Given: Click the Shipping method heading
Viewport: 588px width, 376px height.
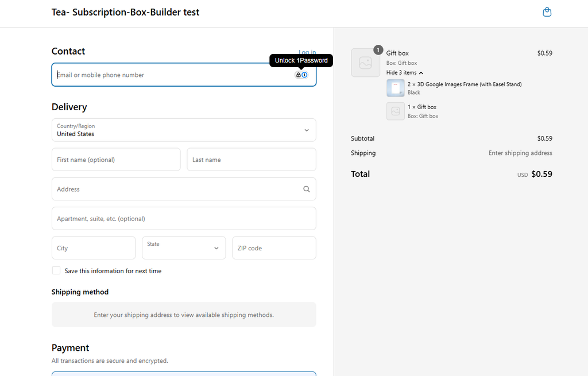Looking at the screenshot, I should pyautogui.click(x=80, y=292).
